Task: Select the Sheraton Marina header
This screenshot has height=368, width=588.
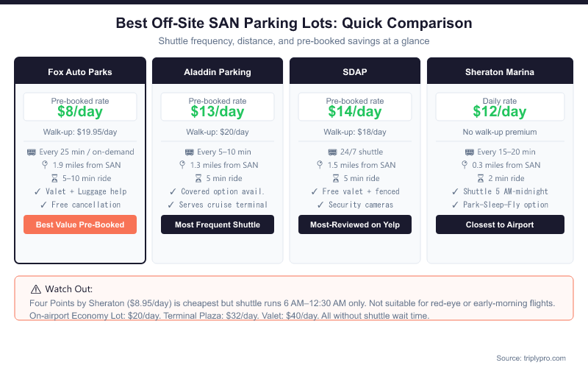Action: pos(500,72)
